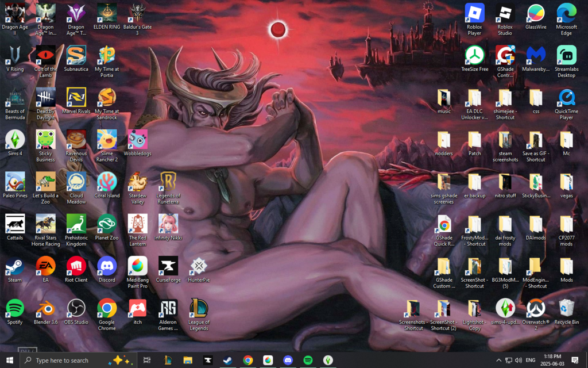The image size is (588, 368).
Task: Select the Planet Zoo icon
Action: [x=107, y=227]
